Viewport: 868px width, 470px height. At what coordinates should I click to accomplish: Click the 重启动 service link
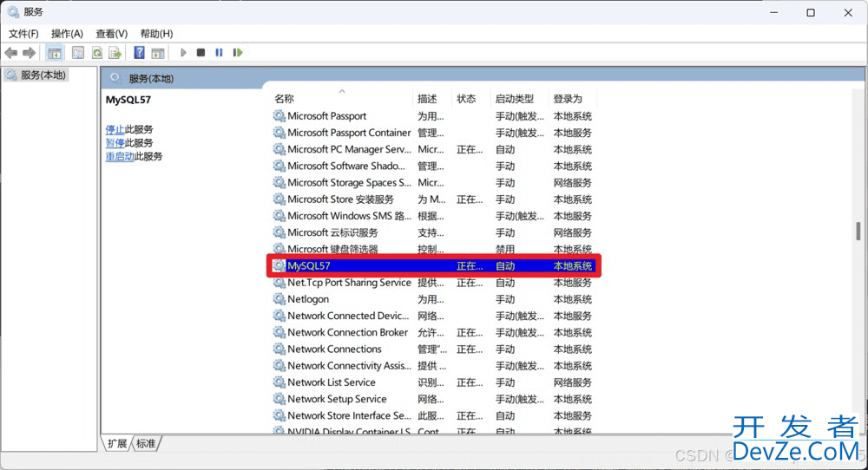(120, 156)
